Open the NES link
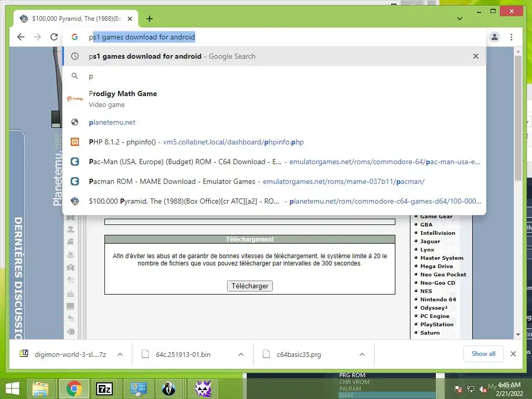 pyautogui.click(x=426, y=291)
